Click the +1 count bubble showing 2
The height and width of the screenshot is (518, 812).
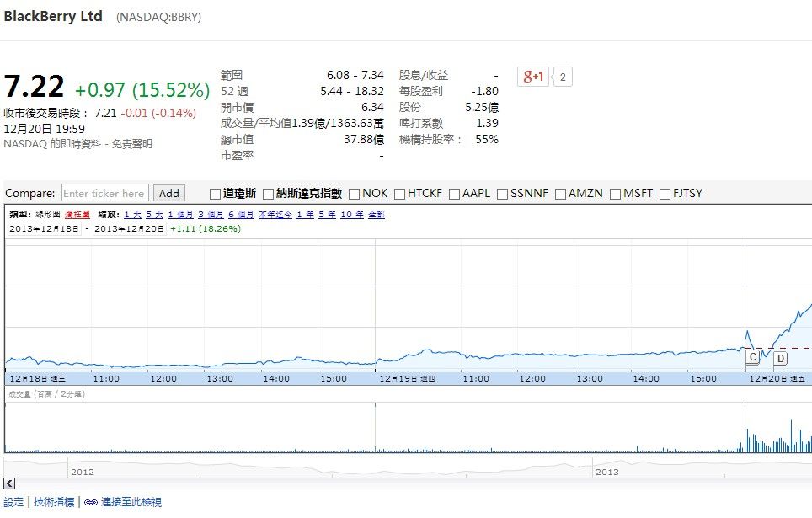pyautogui.click(x=563, y=77)
